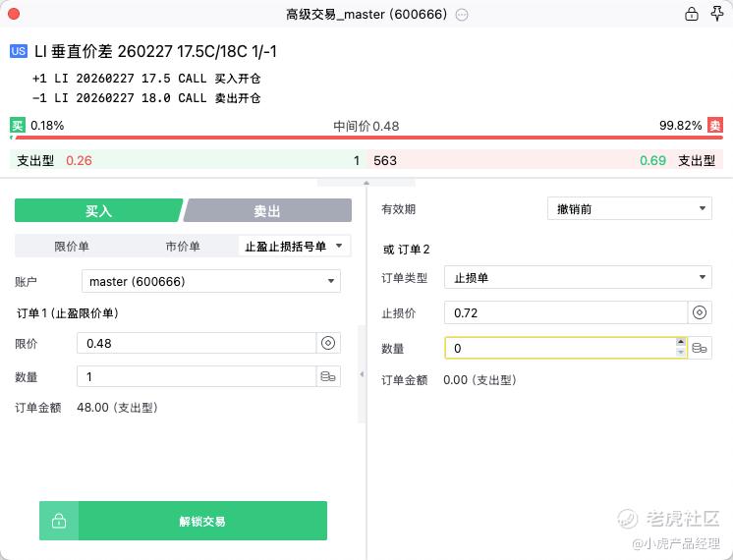Viewport: 733px width, 560px height.
Task: Select the 市价单 order tab
Action: click(180, 247)
